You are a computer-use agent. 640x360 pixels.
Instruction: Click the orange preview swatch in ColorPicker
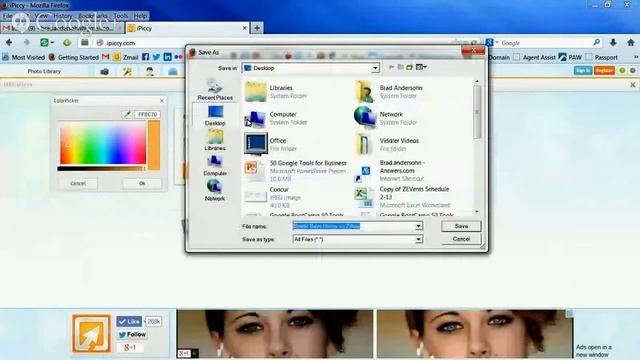(154, 145)
